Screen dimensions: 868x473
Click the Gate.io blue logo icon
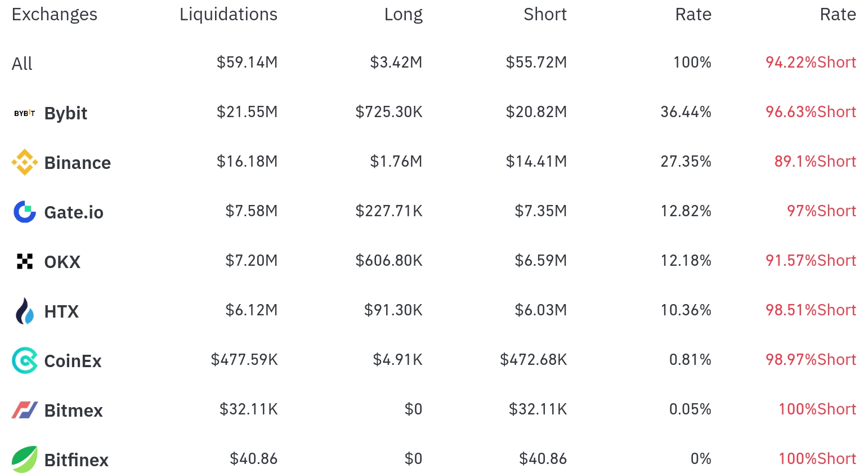[24, 212]
